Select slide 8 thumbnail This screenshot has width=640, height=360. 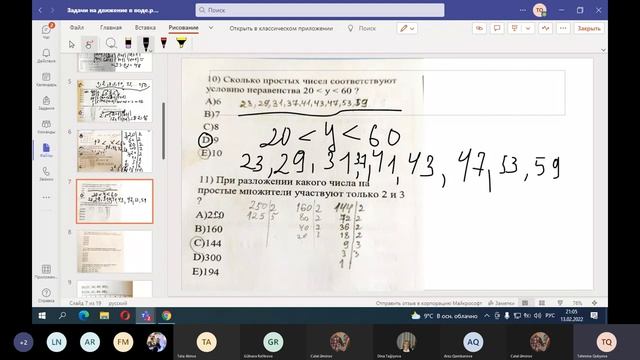click(115, 251)
